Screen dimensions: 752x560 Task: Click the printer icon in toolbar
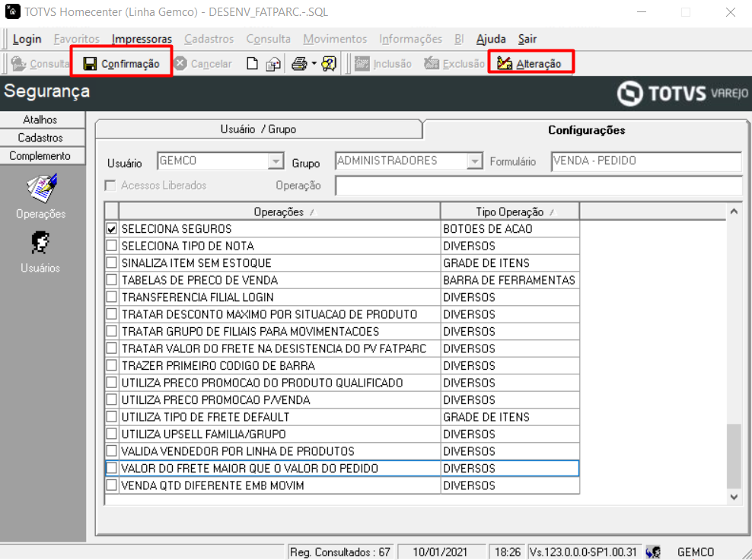coord(300,64)
